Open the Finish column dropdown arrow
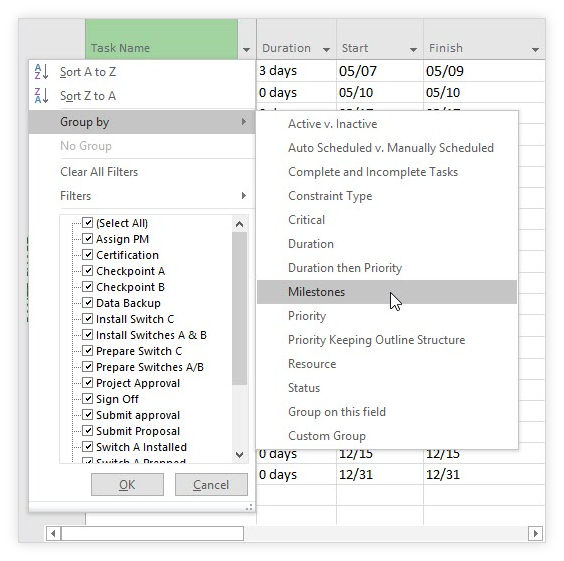Screen dimensions: 564x561 (535, 50)
